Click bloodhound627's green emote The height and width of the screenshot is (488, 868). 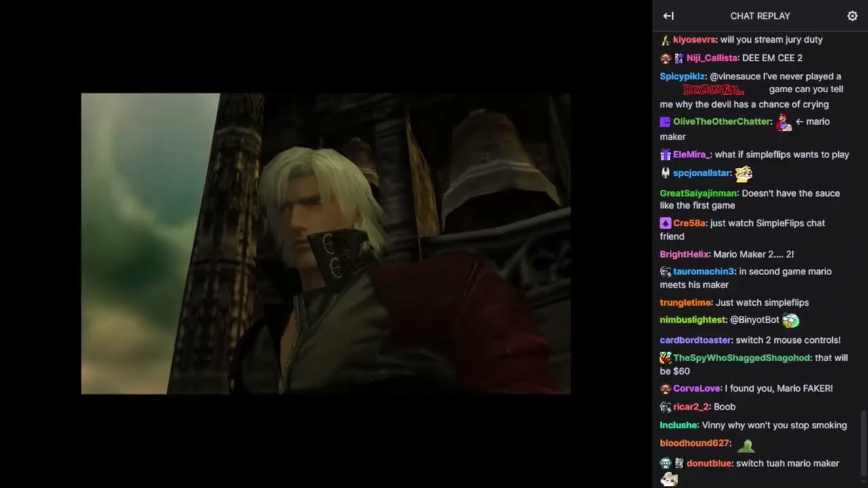tap(746, 445)
